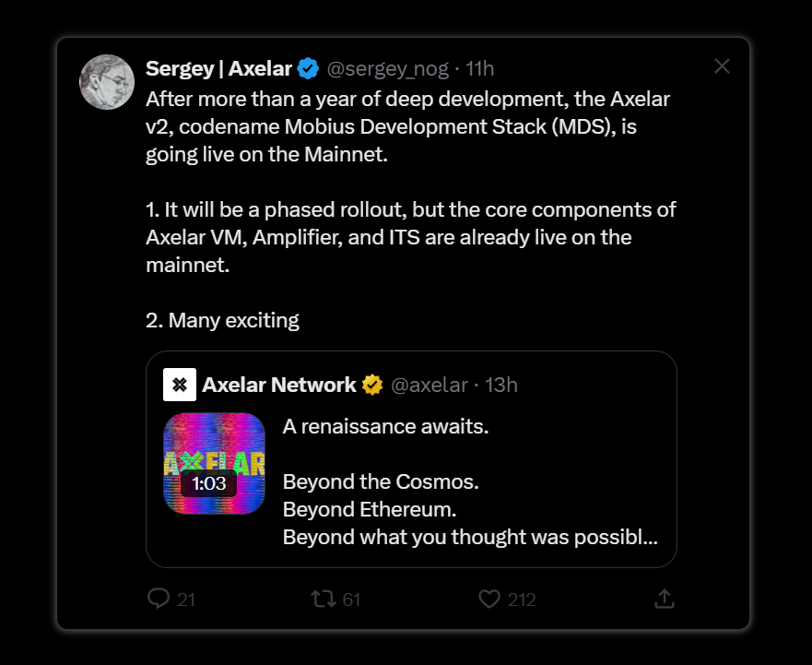Click the @axelar handle in quoted tweet
This screenshot has height=665, width=812.
pos(430,385)
